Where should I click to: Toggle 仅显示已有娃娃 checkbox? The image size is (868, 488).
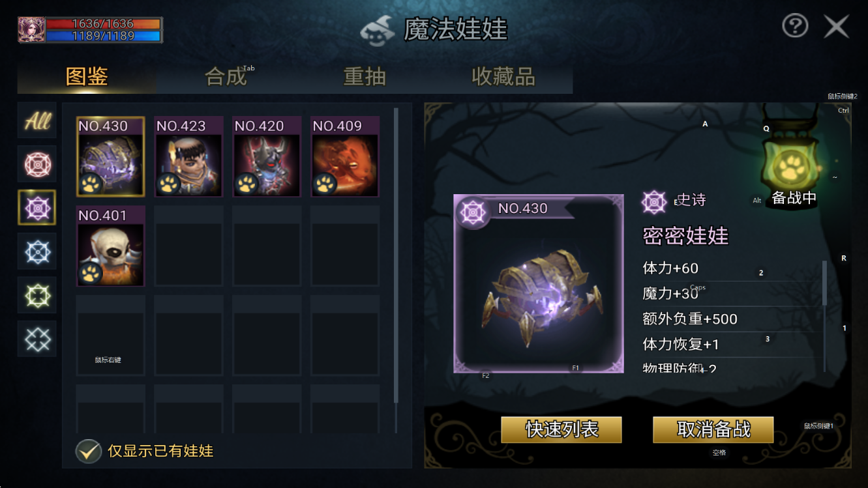(88, 451)
